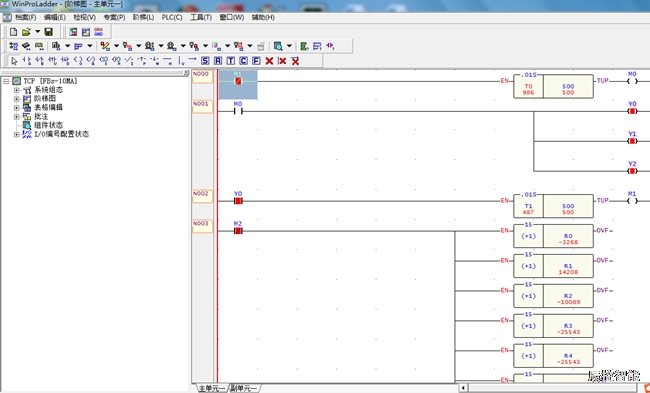Switch to the 副单元一 tab
The width and height of the screenshot is (650, 393).
pos(244,388)
